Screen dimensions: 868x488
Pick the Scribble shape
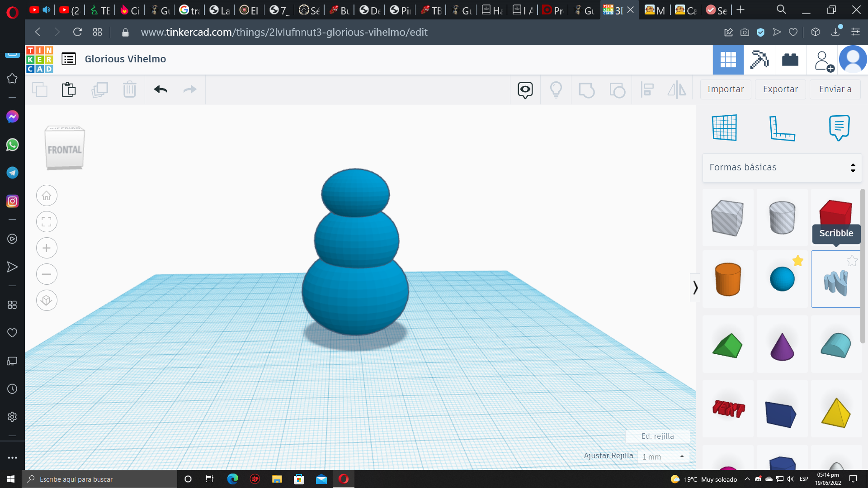[835, 282]
